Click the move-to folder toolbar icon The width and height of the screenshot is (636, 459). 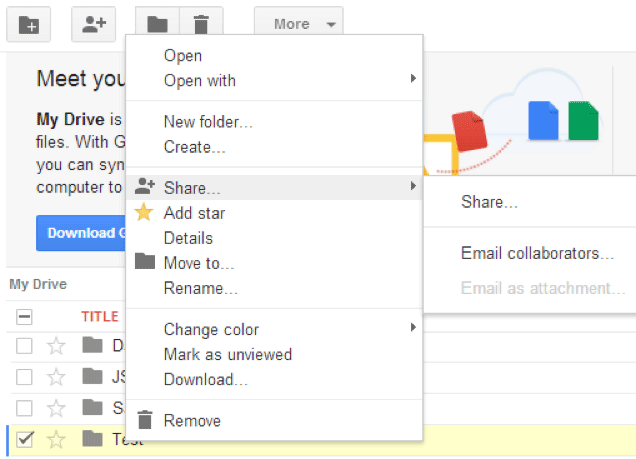pyautogui.click(x=157, y=24)
